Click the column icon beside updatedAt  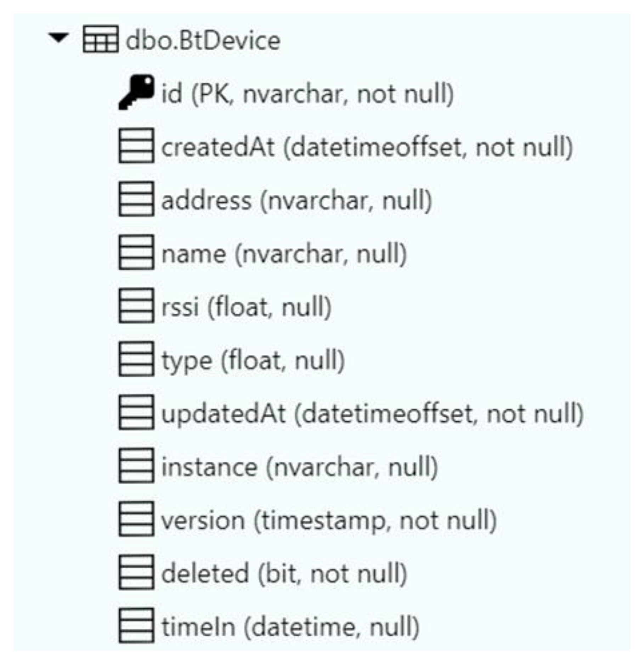pos(136,412)
